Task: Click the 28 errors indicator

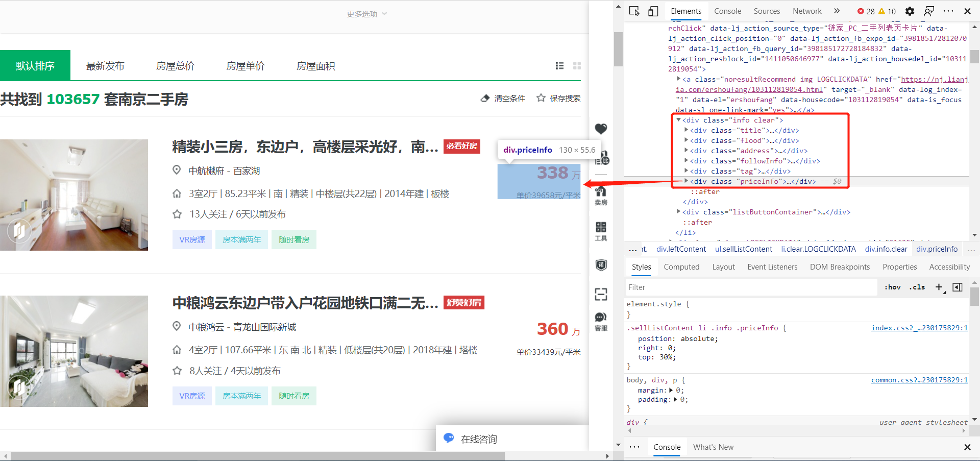Action: [x=866, y=11]
